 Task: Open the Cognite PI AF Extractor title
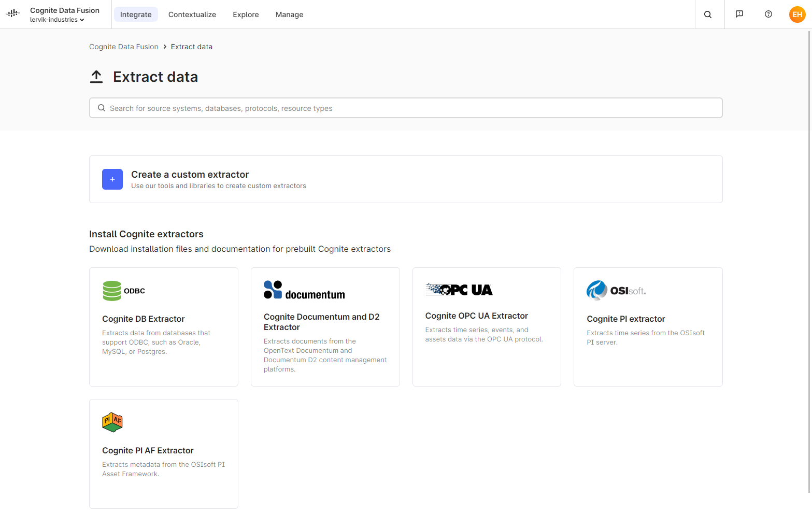[148, 451]
